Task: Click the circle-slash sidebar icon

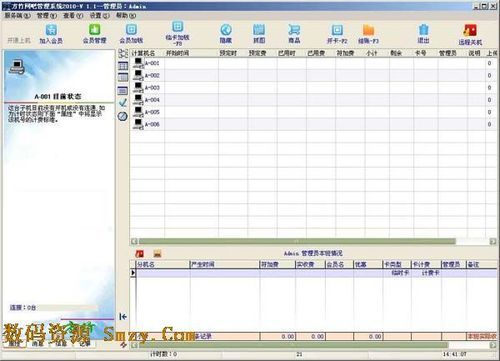Action: pos(123,116)
